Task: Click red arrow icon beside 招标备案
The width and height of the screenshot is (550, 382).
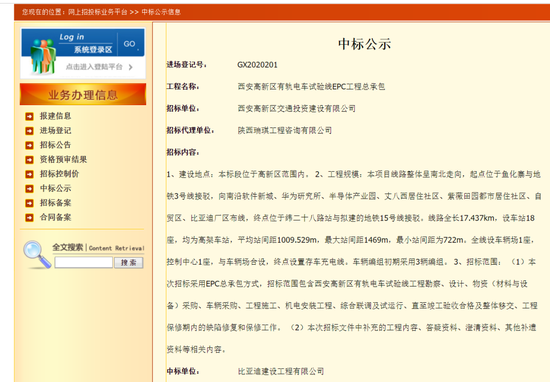Action: tap(29, 203)
